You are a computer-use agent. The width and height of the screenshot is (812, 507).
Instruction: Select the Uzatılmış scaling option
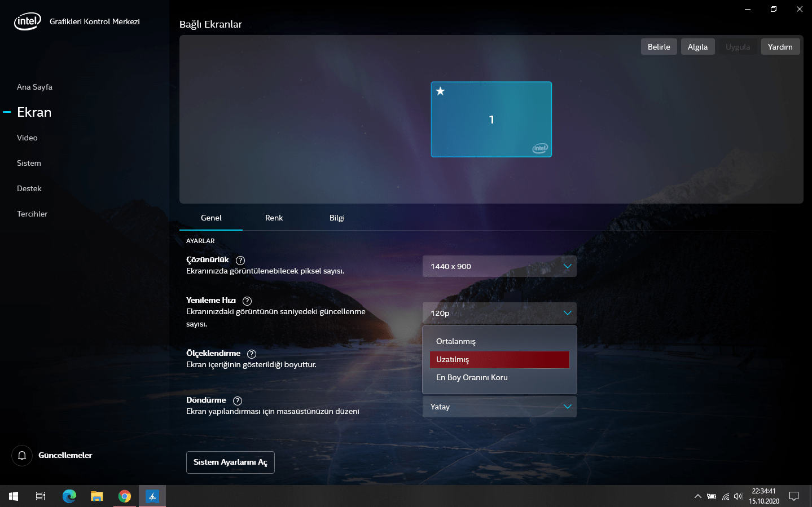coord(499,360)
